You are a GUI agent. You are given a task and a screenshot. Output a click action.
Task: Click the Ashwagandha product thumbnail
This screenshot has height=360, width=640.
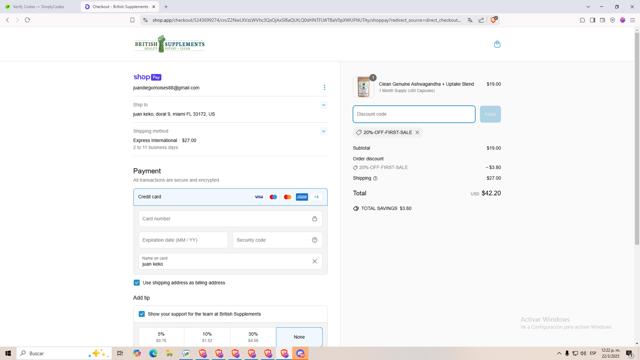tap(364, 87)
